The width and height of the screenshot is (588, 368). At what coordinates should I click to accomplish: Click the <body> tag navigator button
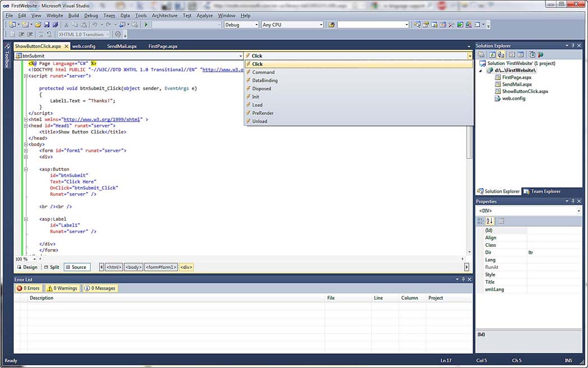(133, 267)
